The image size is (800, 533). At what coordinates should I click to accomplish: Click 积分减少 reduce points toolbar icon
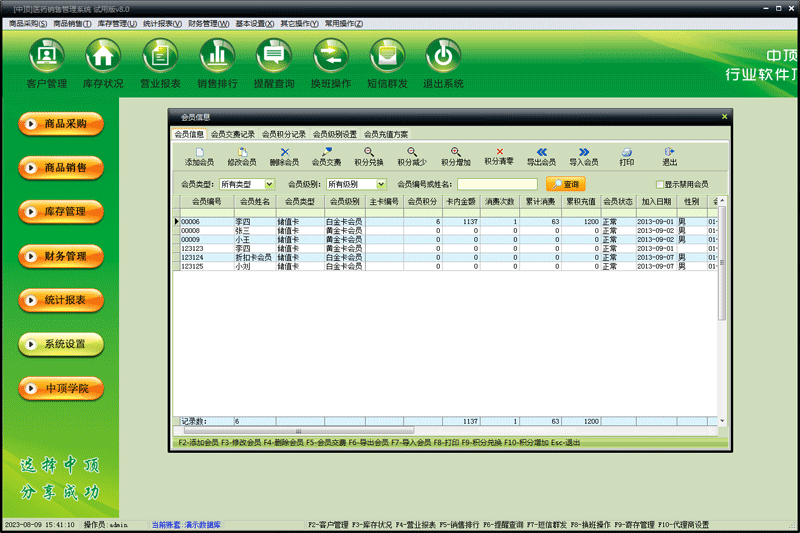click(412, 157)
